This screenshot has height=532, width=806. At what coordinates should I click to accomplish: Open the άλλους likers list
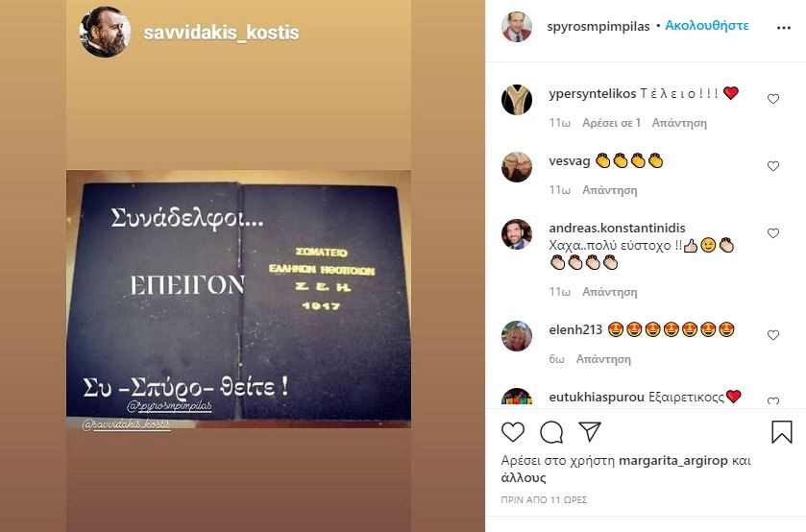pos(524,477)
